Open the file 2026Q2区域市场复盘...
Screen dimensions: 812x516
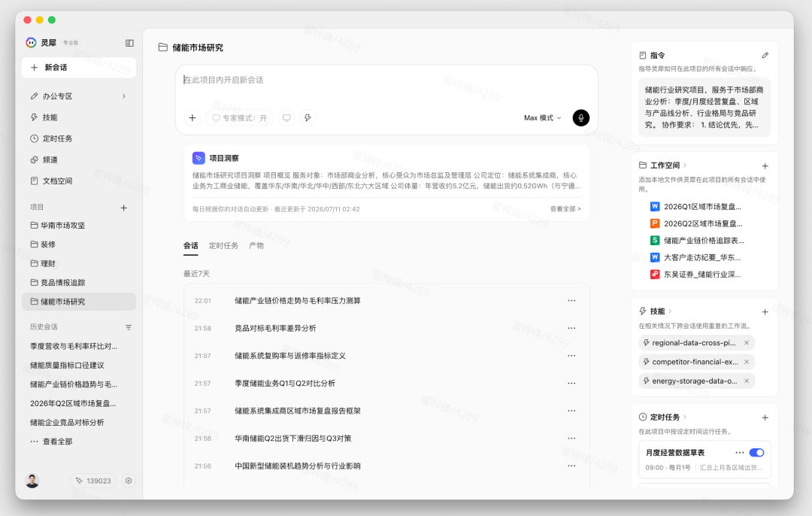(696, 224)
